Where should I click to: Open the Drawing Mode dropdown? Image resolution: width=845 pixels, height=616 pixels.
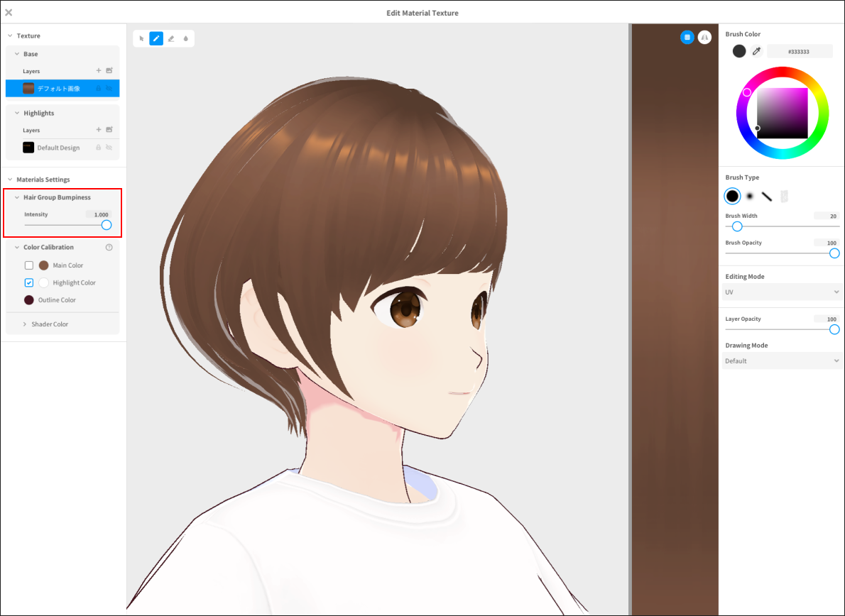click(782, 361)
